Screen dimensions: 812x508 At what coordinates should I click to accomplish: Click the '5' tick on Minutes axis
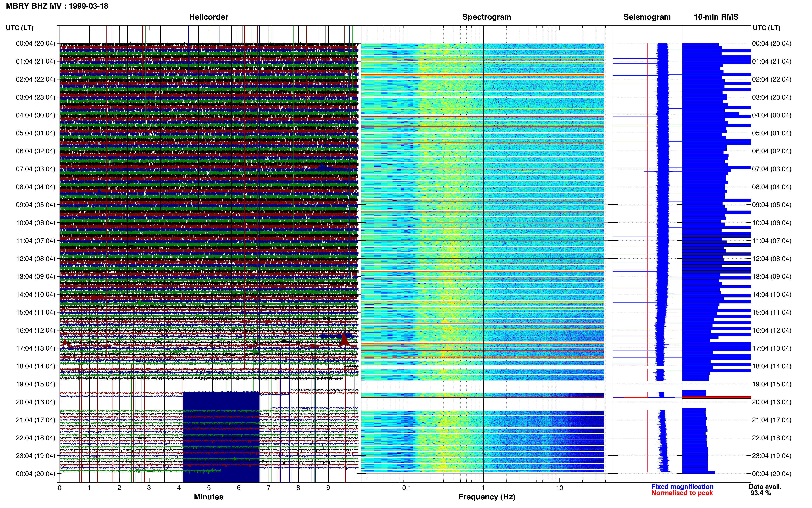pyautogui.click(x=209, y=488)
